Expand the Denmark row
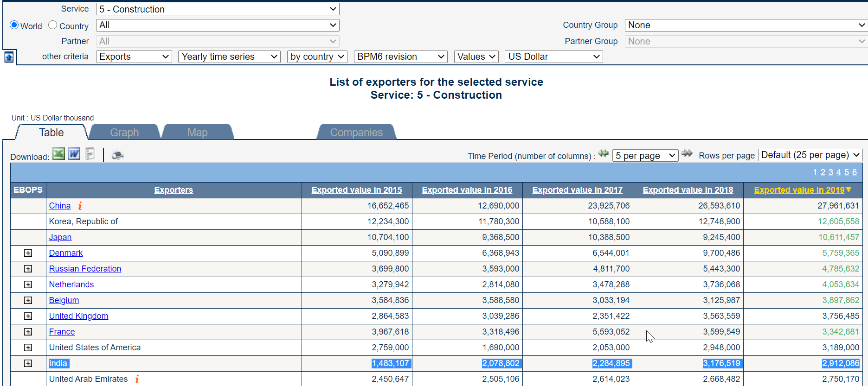Image resolution: width=868 pixels, height=386 pixels. 28,253
